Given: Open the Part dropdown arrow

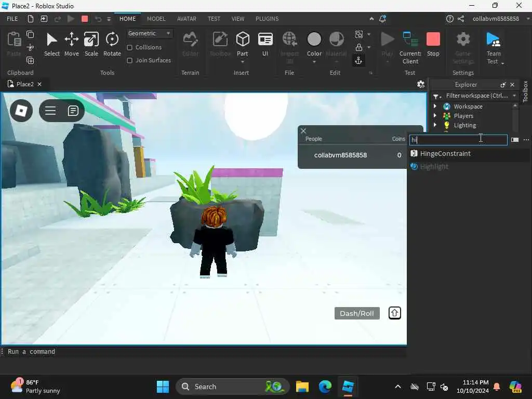Looking at the screenshot, I should click(x=242, y=62).
